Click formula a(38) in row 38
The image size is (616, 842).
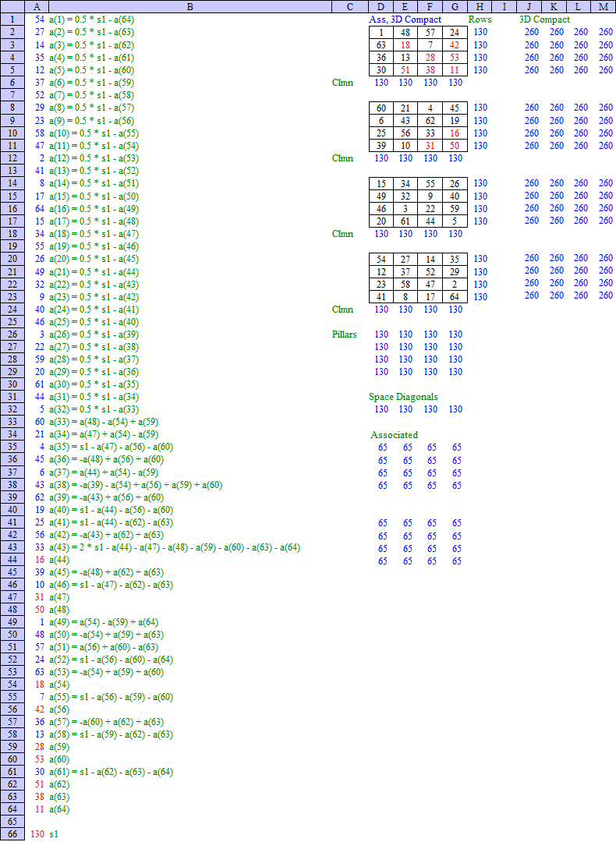coord(136,485)
